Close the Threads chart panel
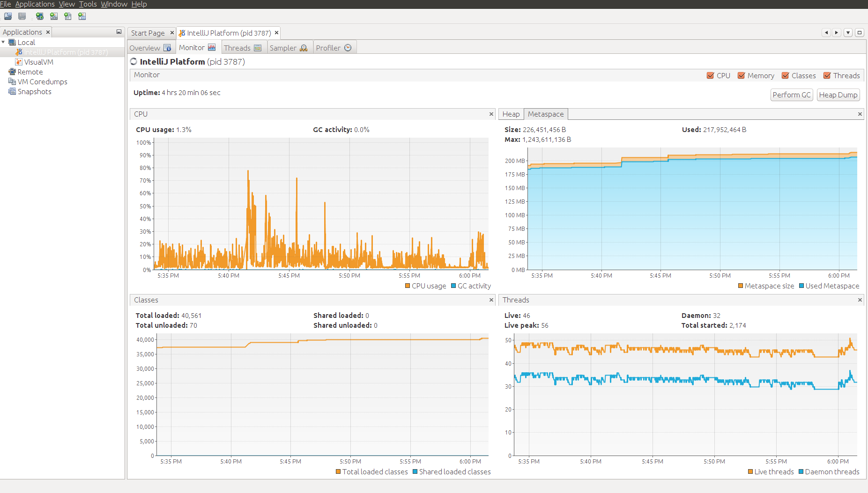Screen dimensions: 868x493 (x=860, y=300)
